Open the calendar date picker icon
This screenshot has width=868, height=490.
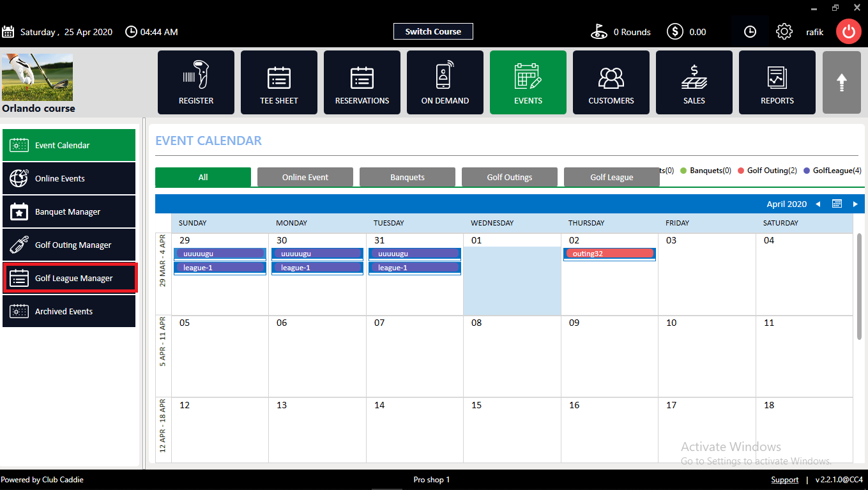coord(837,204)
